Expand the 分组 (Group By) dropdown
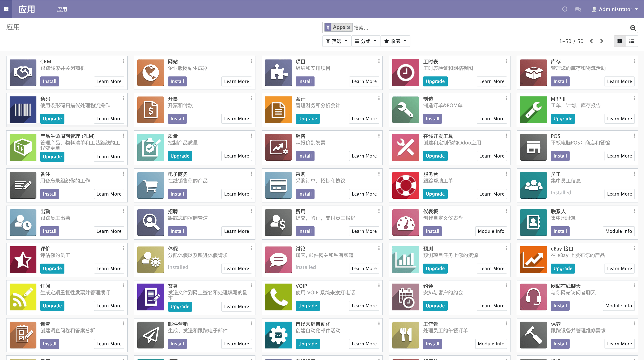Screen dimensions: 644x360 tap(365, 41)
